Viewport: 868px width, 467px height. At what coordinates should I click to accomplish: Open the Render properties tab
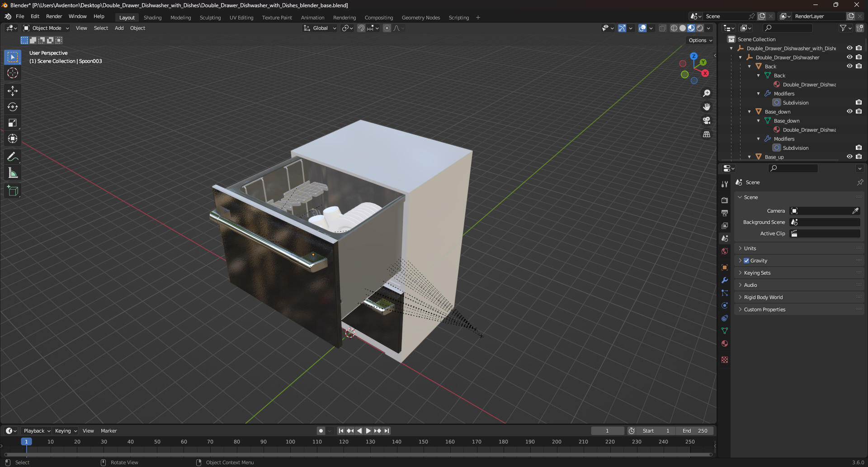725,200
